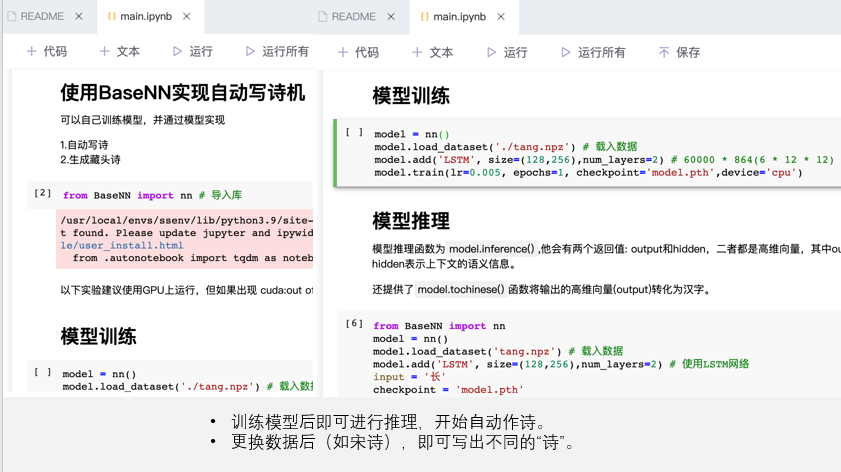Open the right README tab
Viewport: 841px width, 472px height.
click(353, 17)
